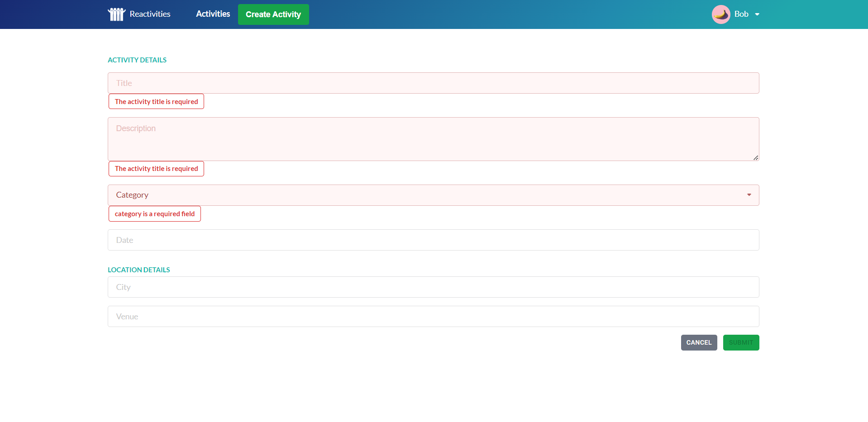The image size is (868, 422).
Task: Click Bob's banana avatar image
Action: (x=720, y=14)
